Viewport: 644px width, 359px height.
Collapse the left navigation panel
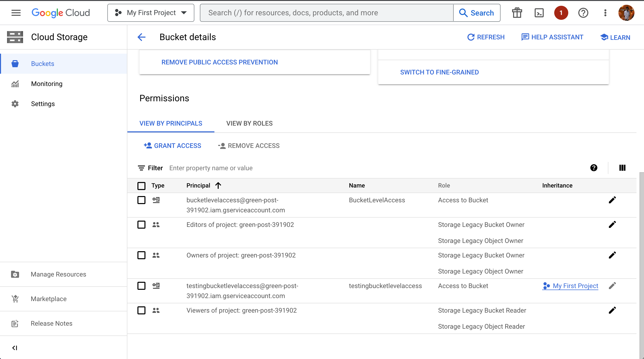15,348
